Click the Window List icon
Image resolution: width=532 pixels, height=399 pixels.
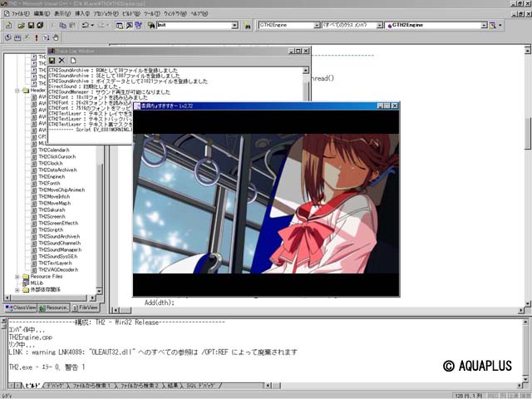pyautogui.click(x=138, y=26)
